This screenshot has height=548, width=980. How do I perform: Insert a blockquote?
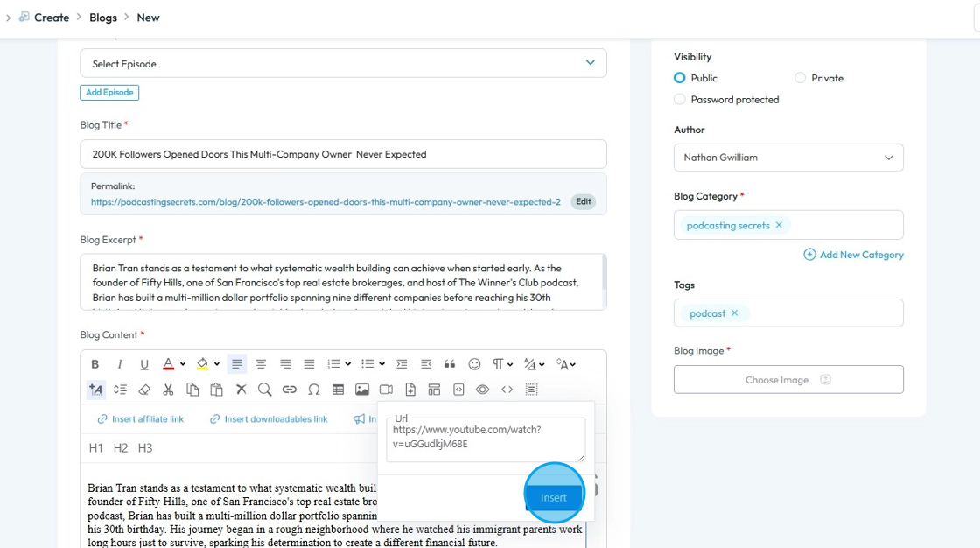pyautogui.click(x=450, y=364)
